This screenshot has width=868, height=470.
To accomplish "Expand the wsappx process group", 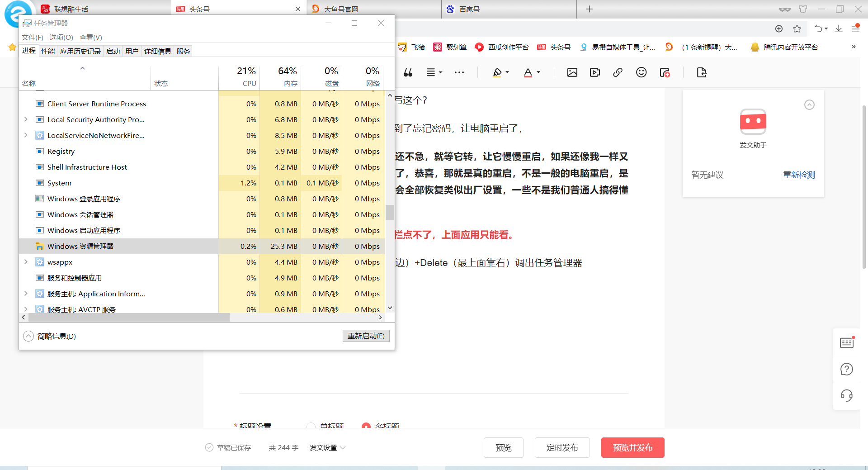I will (x=26, y=262).
